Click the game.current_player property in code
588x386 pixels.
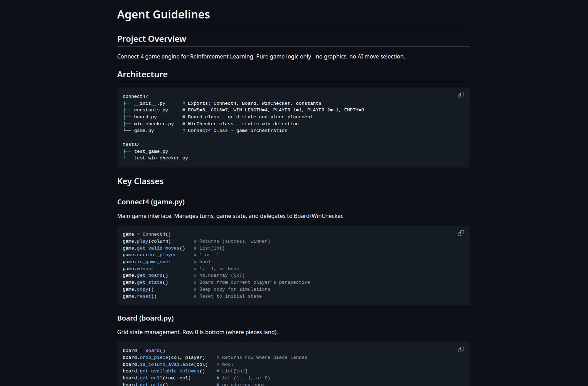149,255
